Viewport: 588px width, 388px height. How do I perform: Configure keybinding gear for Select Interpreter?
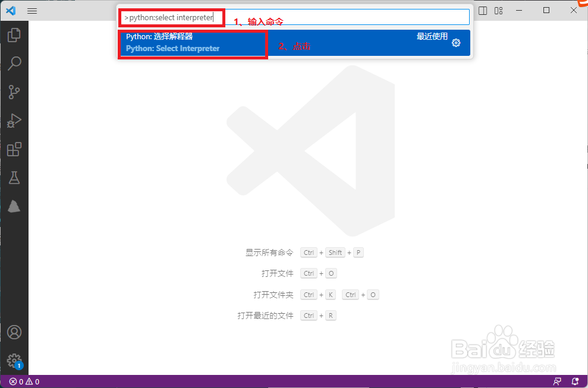pyautogui.click(x=456, y=43)
